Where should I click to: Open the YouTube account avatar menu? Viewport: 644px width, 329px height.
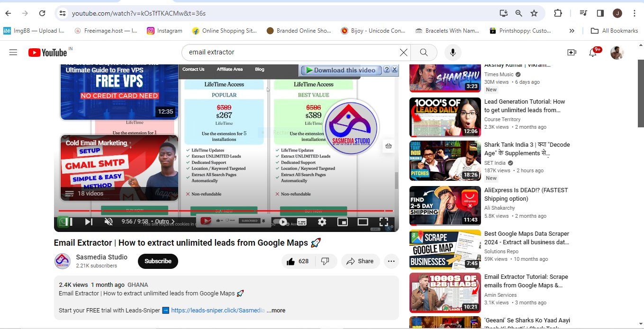click(x=617, y=53)
